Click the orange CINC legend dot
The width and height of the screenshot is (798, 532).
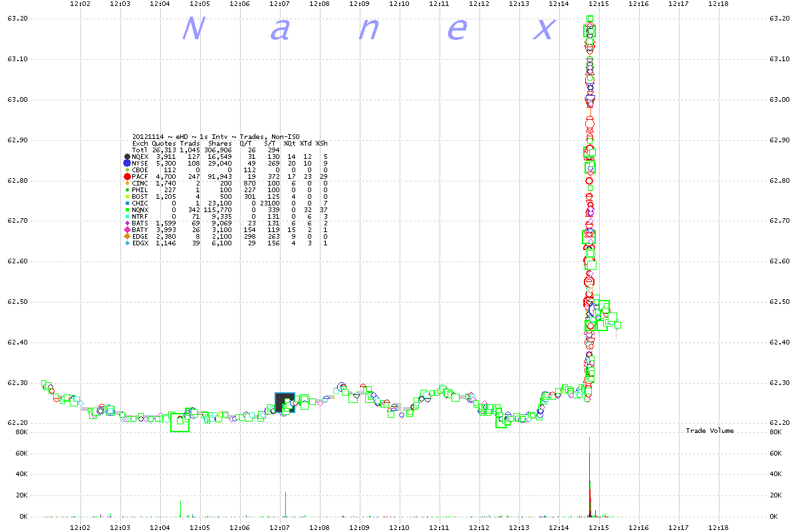click(x=126, y=183)
